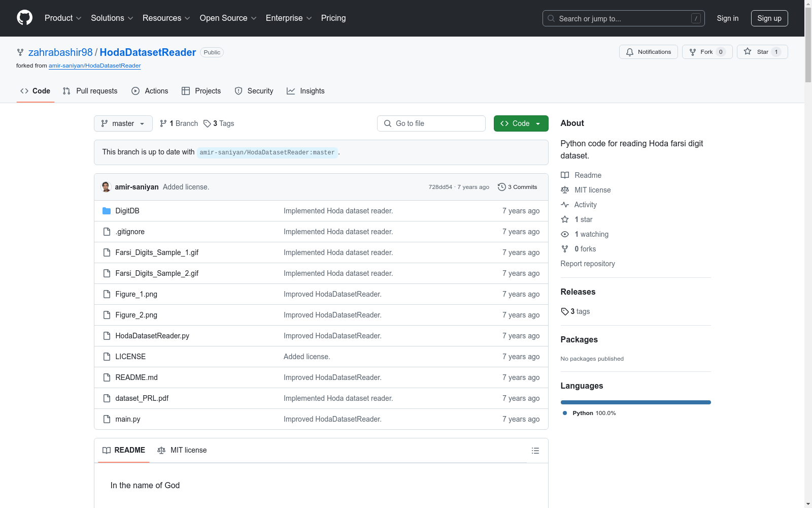The image size is (812, 508).
Task: Focus the 'Search or jump to' field
Action: click(x=624, y=18)
